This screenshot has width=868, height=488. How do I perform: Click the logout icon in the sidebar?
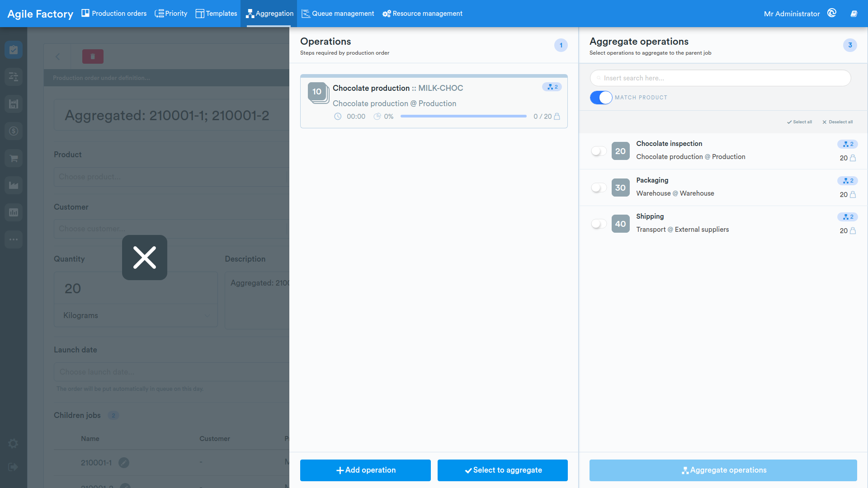pyautogui.click(x=13, y=467)
